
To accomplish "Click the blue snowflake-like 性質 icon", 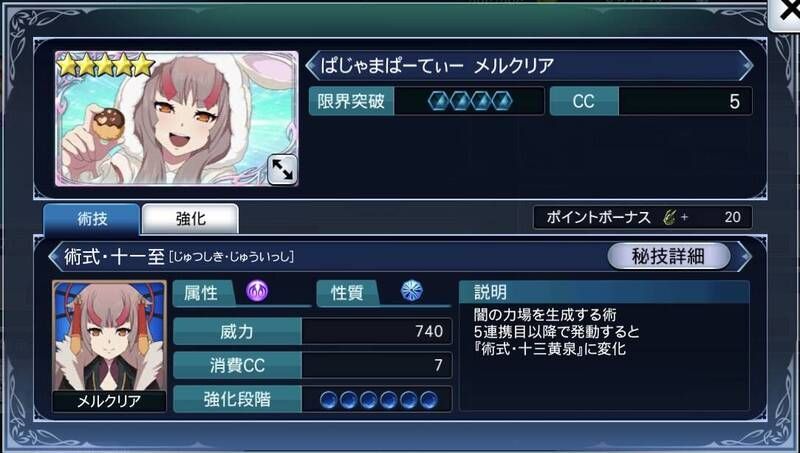I will [x=411, y=291].
